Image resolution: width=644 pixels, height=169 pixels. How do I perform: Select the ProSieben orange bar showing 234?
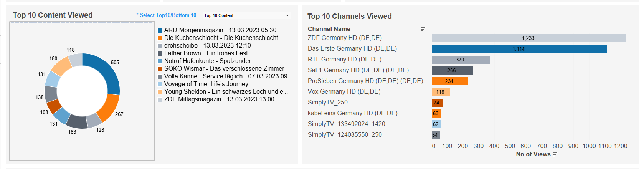tap(449, 81)
